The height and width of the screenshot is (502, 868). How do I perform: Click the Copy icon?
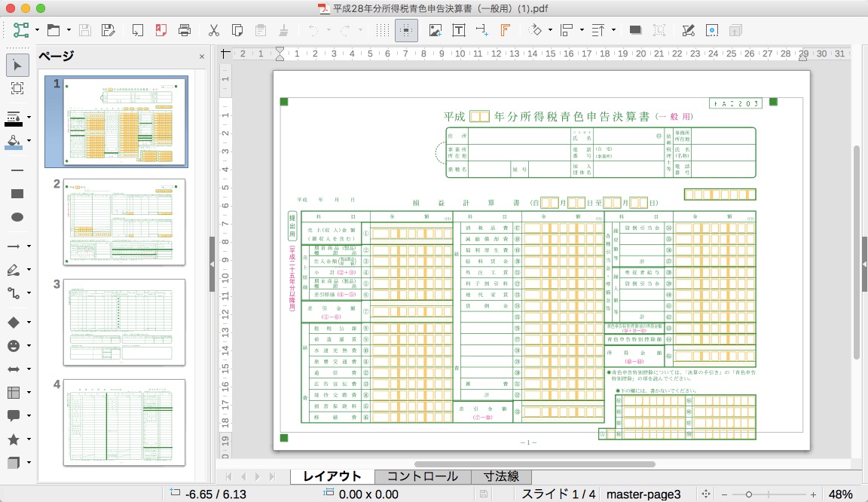237,30
